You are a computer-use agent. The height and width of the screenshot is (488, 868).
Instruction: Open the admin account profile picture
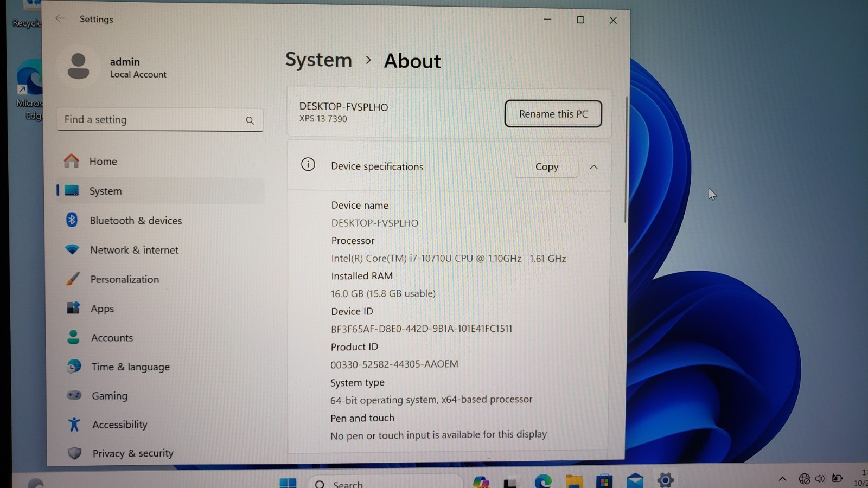click(x=79, y=67)
